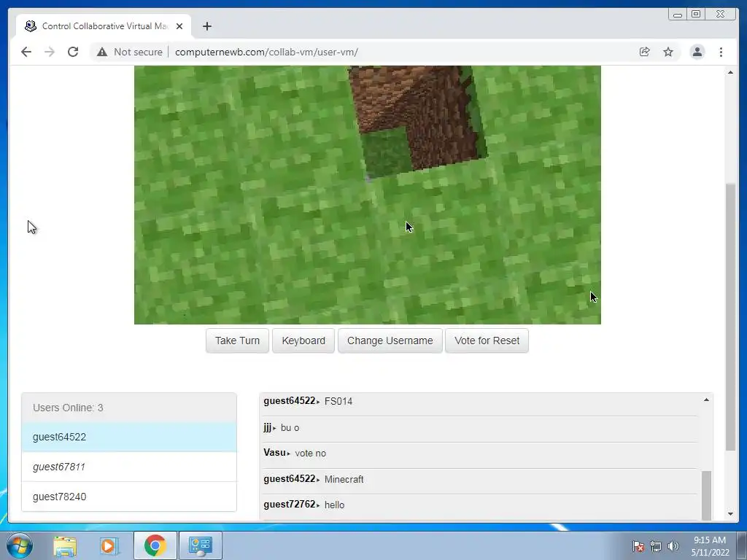This screenshot has width=747, height=560.
Task: Click Vasu's 'vote no' message
Action: tap(310, 454)
